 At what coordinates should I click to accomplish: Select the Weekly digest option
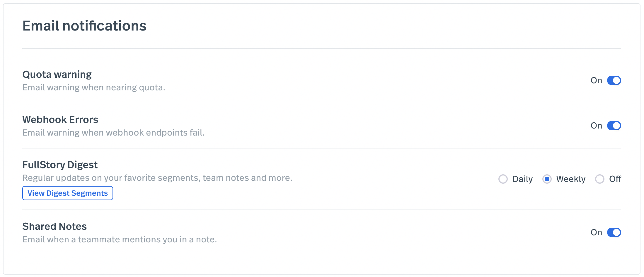(547, 179)
